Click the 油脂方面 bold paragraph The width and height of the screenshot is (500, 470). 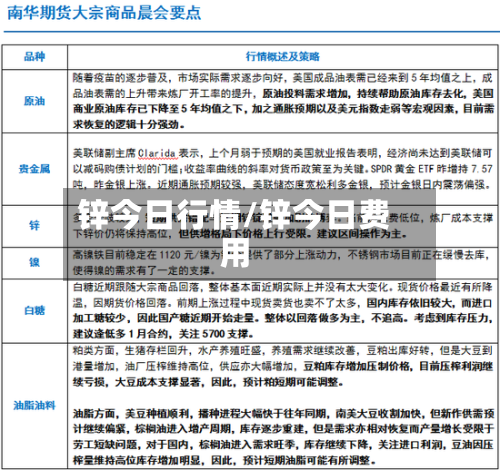coord(283,437)
